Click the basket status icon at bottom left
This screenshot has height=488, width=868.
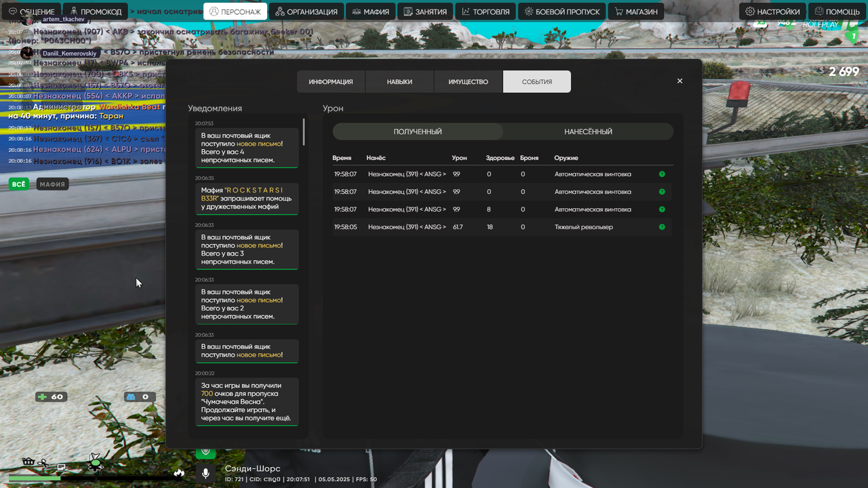click(x=28, y=462)
